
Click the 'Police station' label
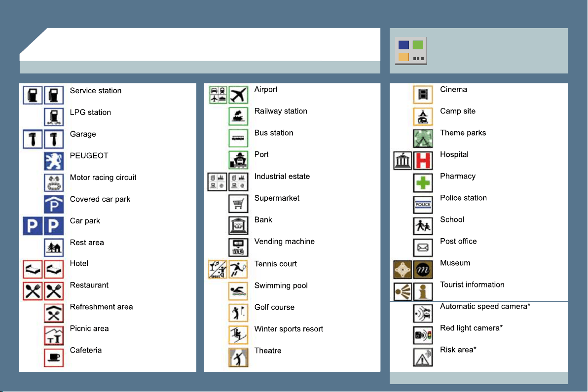tap(464, 198)
